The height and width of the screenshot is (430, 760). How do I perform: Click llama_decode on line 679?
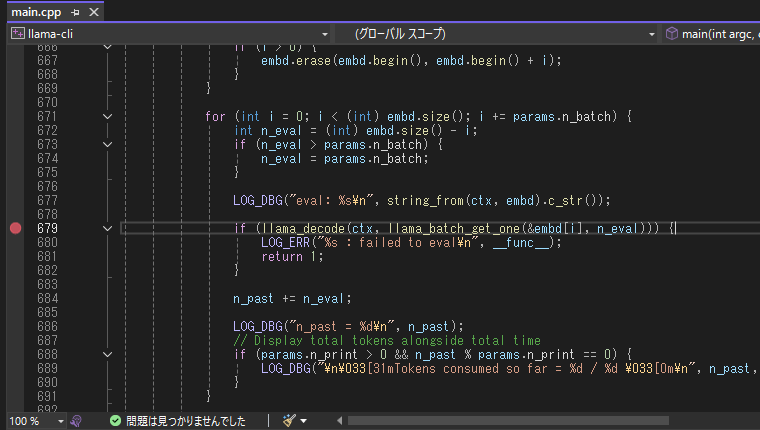click(x=304, y=228)
